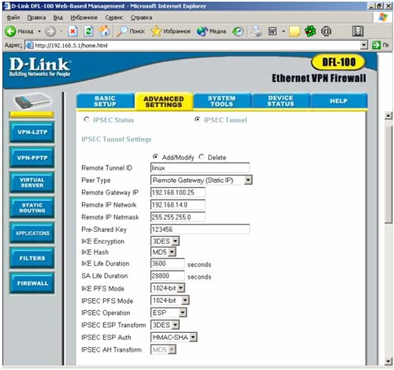Select the IPSEC Status radio button

pyautogui.click(x=87, y=119)
